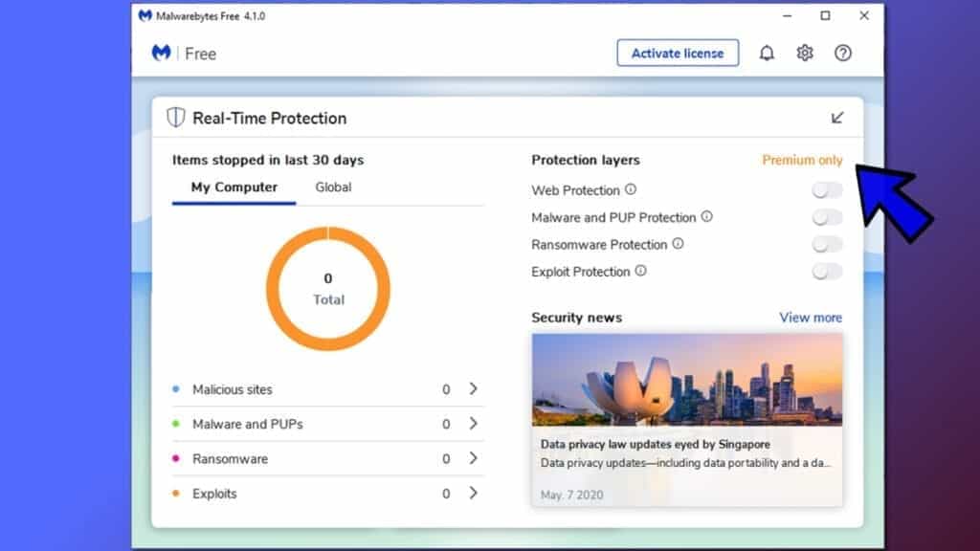The image size is (980, 551).
Task: Click the Web Protection label
Action: [575, 190]
